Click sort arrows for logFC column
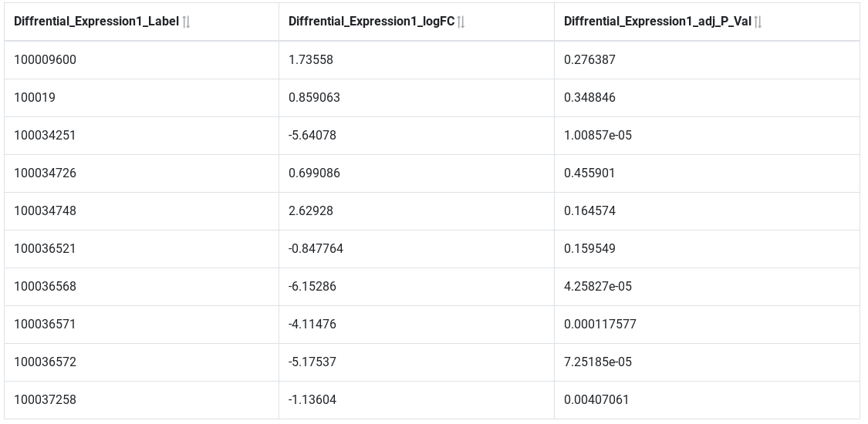Image resolution: width=868 pixels, height=424 pixels. click(x=461, y=22)
